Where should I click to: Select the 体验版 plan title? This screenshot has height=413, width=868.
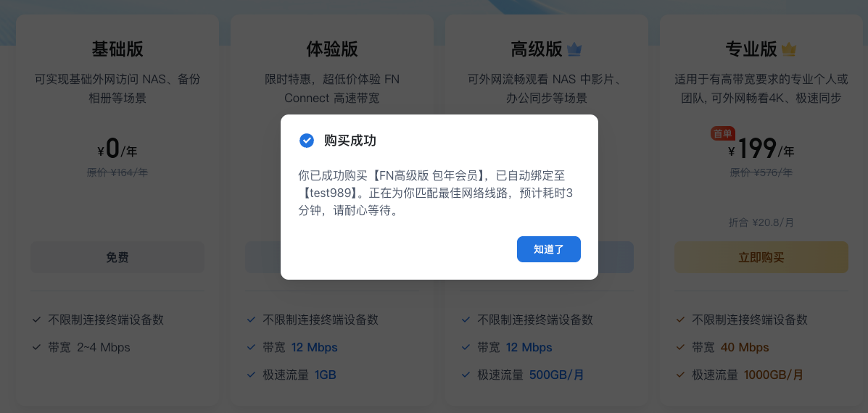point(332,50)
